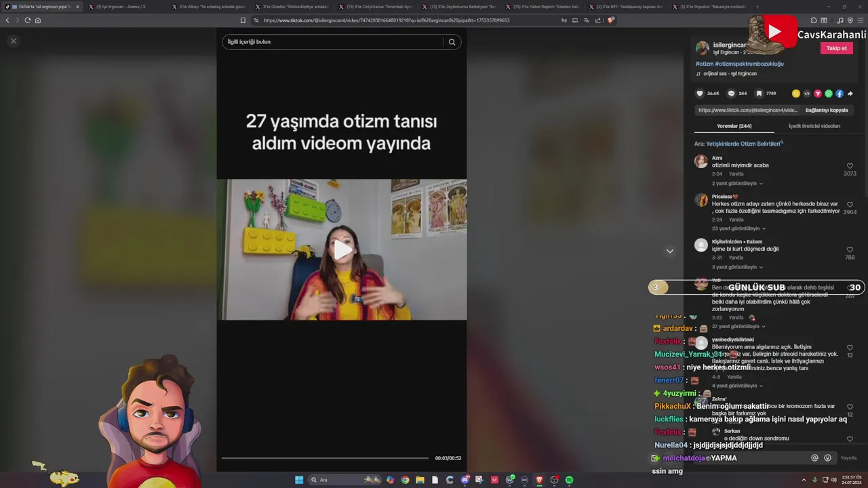Seek along the video progress bar

[325, 458]
